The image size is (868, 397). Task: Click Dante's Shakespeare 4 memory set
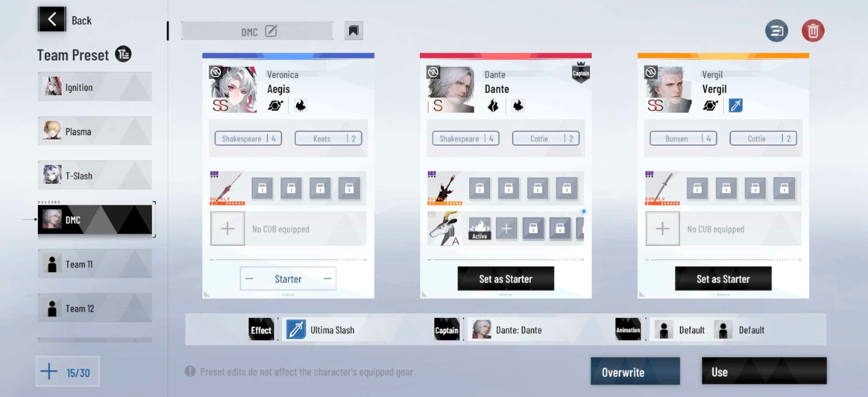pyautogui.click(x=466, y=138)
